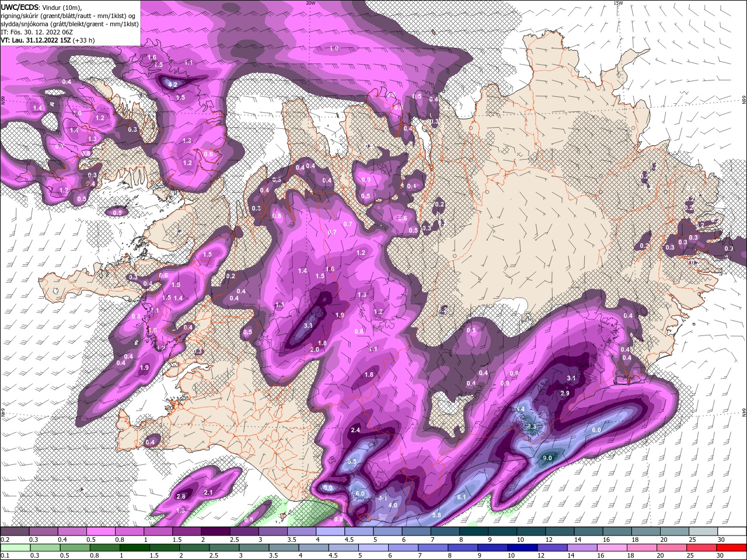Select the deep navy 10–12 legend swatch
The width and height of the screenshot is (747, 560).
[x=521, y=547]
